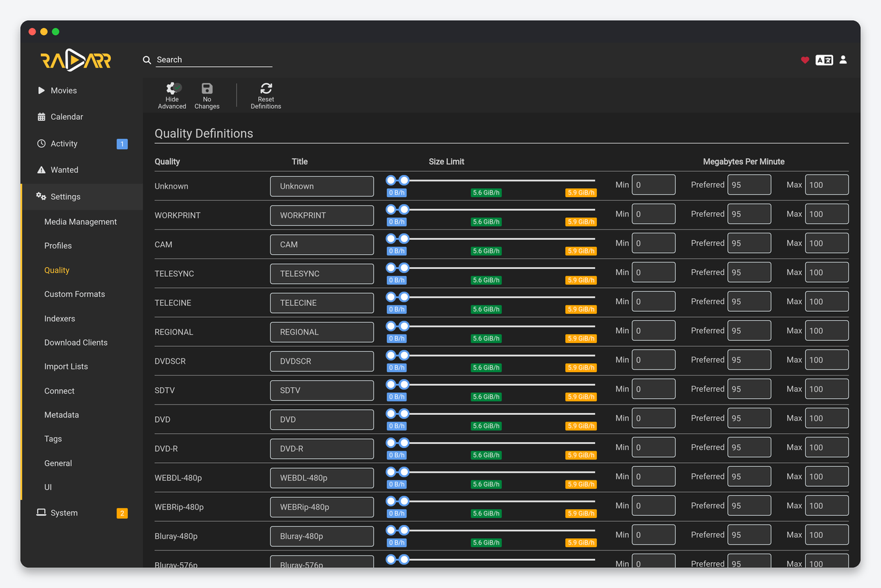
Task: Click the DVDSCR quality name text
Action: [x=170, y=361]
